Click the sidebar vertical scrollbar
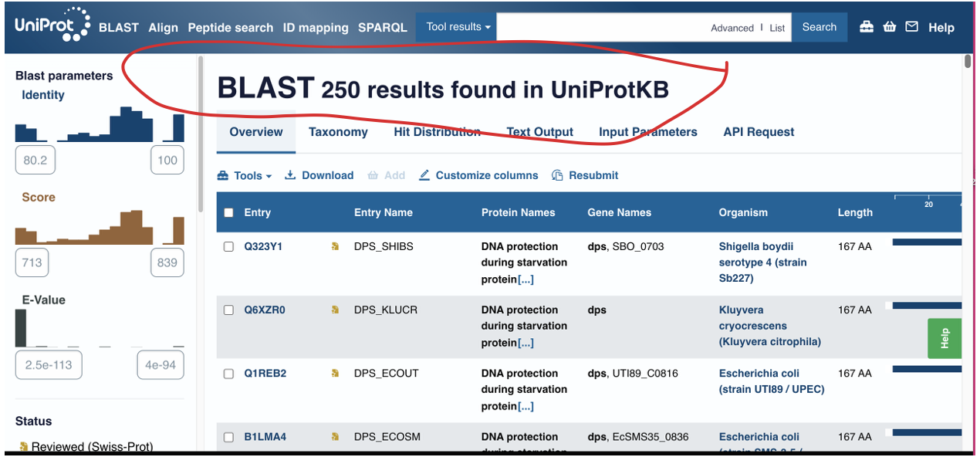The width and height of the screenshot is (980, 457). (x=201, y=134)
